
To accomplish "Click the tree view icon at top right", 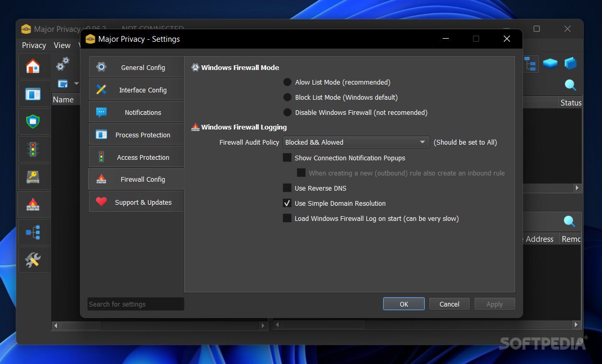I will point(530,64).
